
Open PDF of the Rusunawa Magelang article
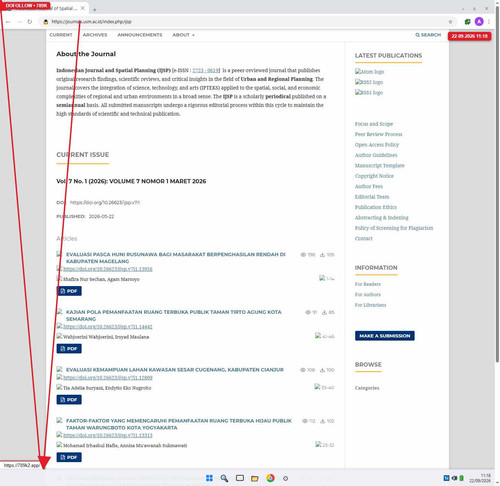pos(69,291)
